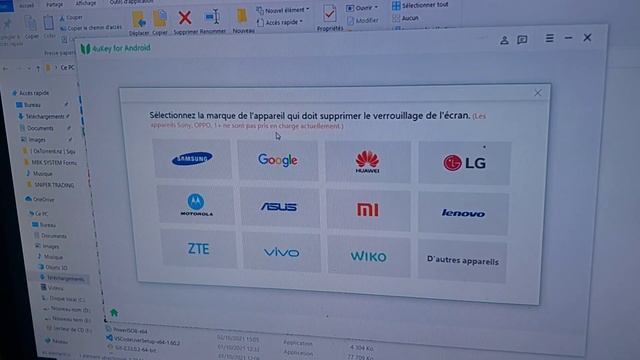Select the ASUS brand logo

pos(280,207)
